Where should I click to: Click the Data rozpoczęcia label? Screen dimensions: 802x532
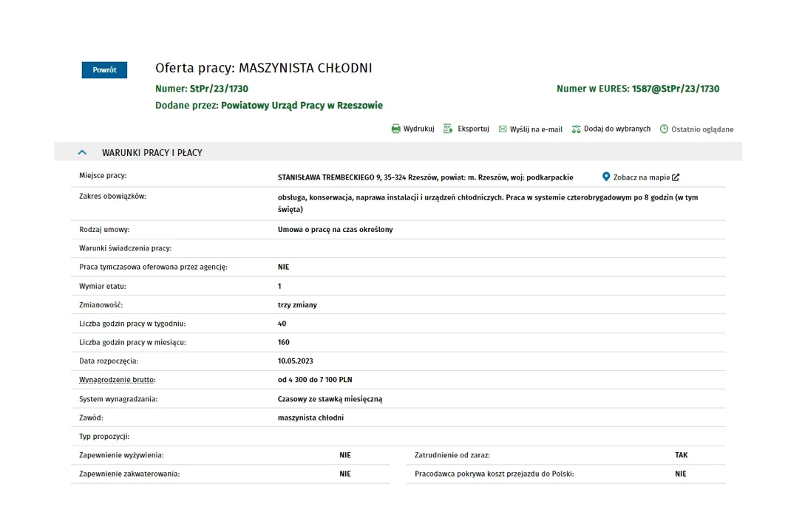(x=109, y=361)
